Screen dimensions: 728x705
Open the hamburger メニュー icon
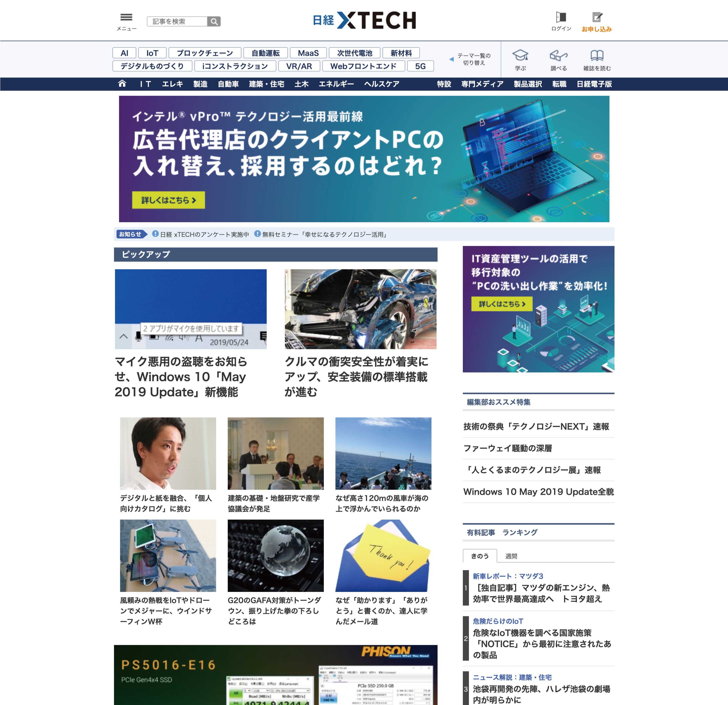tap(126, 17)
